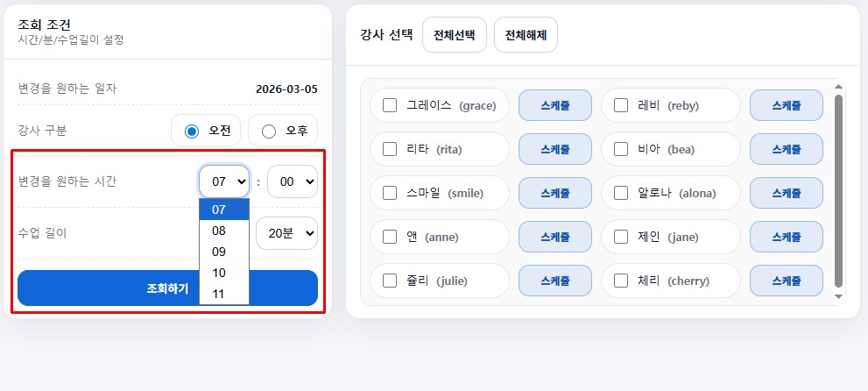Check the 레비 (reby) checkbox
This screenshot has height=391, width=868.
pos(621,105)
